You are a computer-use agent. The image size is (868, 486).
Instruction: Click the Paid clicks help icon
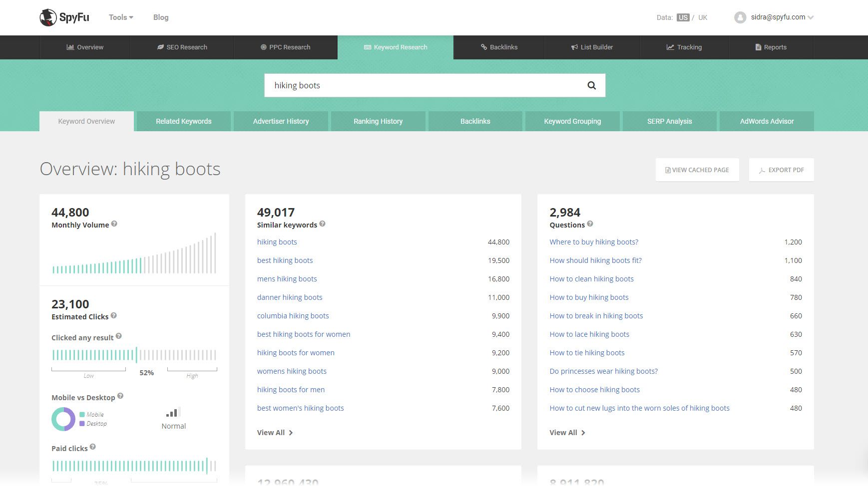point(93,447)
